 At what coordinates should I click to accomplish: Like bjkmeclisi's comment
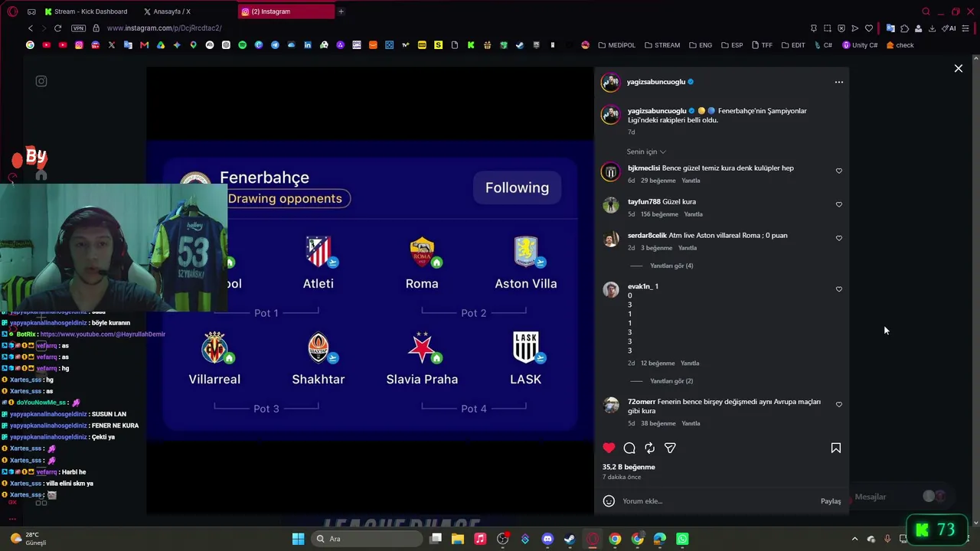tap(839, 171)
